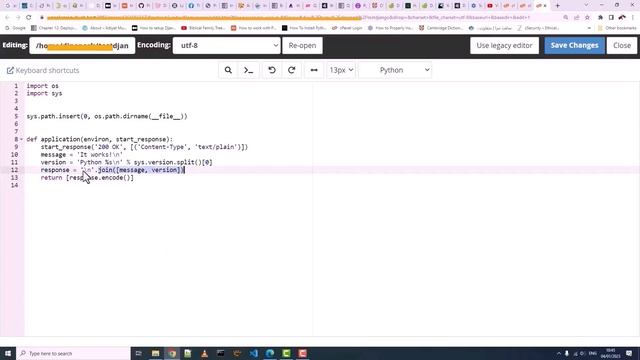Image resolution: width=640 pixels, height=360 pixels.
Task: Click the 'import os' line of code
Action: click(42, 86)
